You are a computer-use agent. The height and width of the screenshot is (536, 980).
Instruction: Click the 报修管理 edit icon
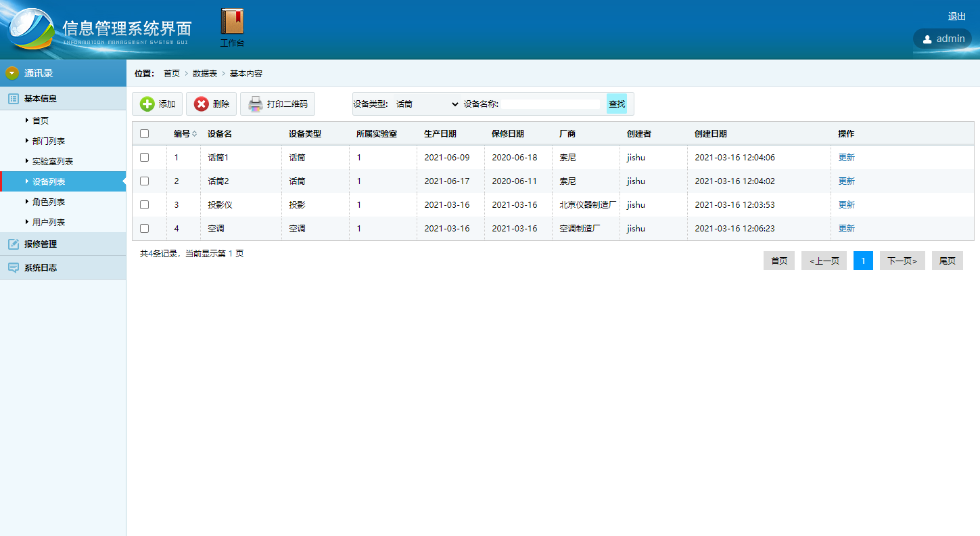pos(13,244)
